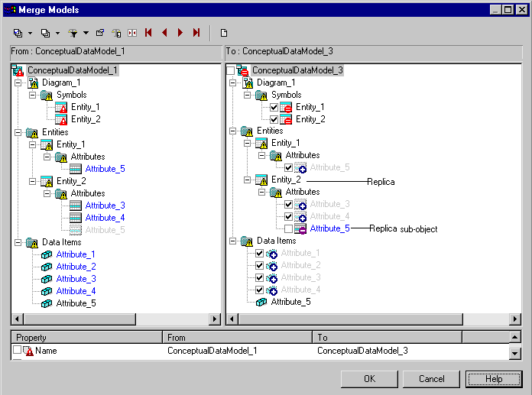This screenshot has height=395, width=532.
Task: Click To pane horizontal scrollbar thumb
Action: point(351,319)
